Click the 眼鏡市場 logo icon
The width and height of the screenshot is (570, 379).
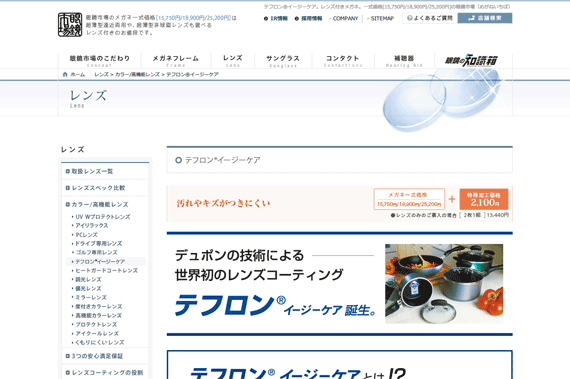point(70,25)
